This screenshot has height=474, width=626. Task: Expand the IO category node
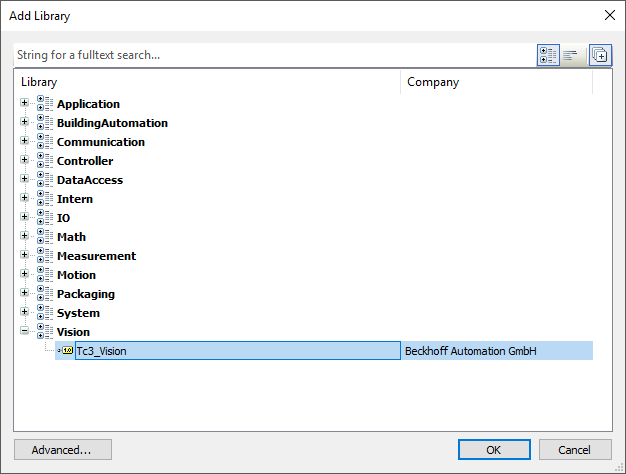[24, 216]
